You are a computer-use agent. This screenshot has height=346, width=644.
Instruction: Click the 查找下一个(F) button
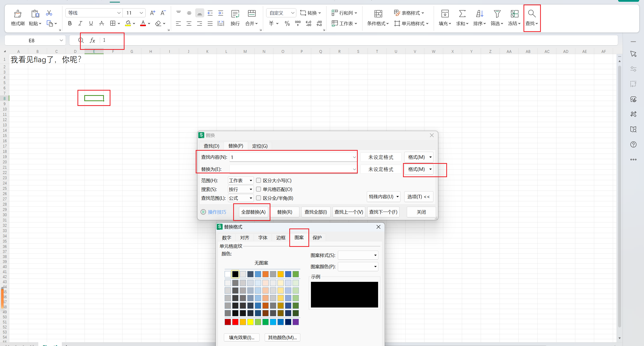tap(383, 212)
